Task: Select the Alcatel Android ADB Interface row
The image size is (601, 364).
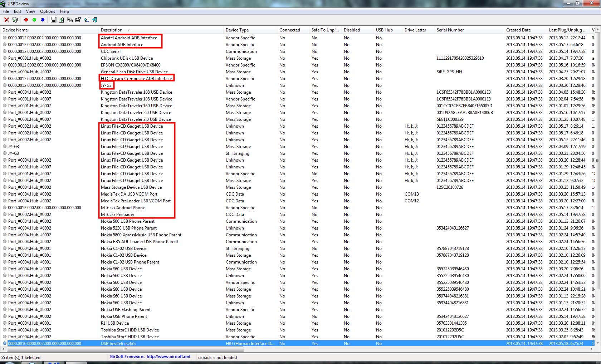Action: (298, 38)
